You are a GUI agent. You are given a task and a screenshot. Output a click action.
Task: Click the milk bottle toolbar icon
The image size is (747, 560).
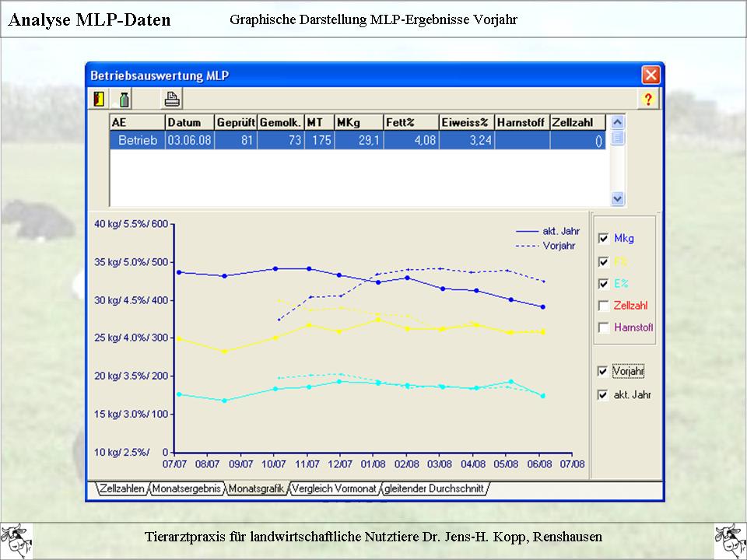[124, 99]
